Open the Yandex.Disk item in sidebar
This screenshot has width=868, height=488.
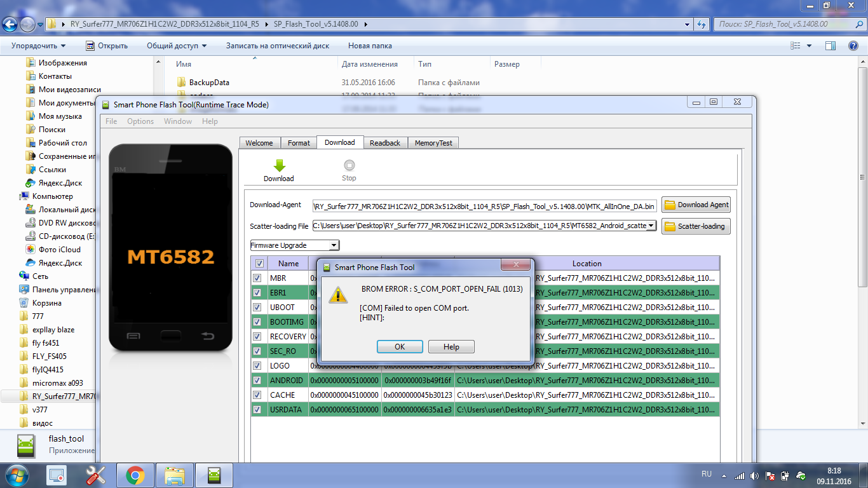coord(60,183)
